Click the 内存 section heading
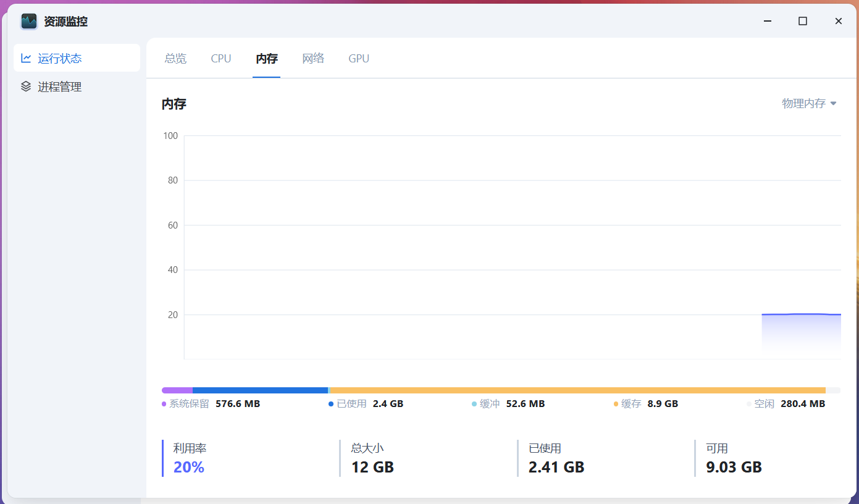 click(x=174, y=104)
